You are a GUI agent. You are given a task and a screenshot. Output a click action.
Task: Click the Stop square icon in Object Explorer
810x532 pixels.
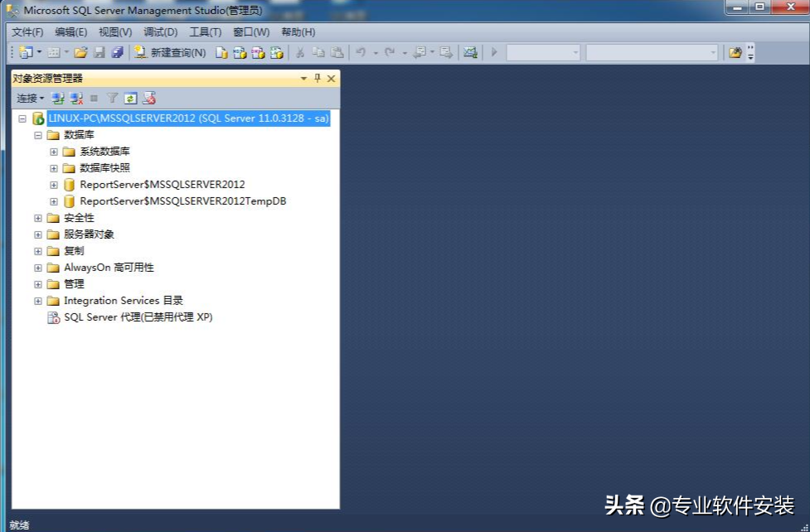[x=94, y=98]
